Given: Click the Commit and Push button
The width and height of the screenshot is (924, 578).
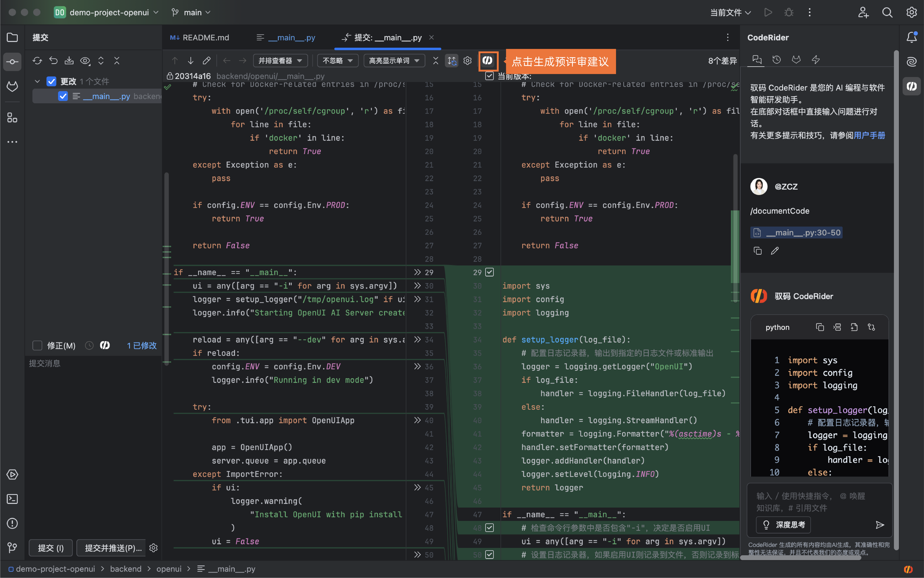Looking at the screenshot, I should (x=113, y=548).
